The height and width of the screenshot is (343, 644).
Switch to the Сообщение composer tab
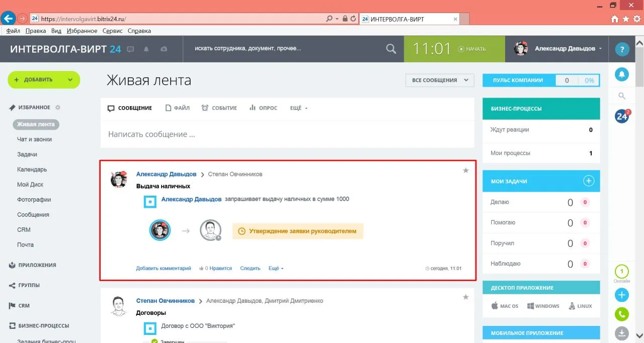[130, 108]
